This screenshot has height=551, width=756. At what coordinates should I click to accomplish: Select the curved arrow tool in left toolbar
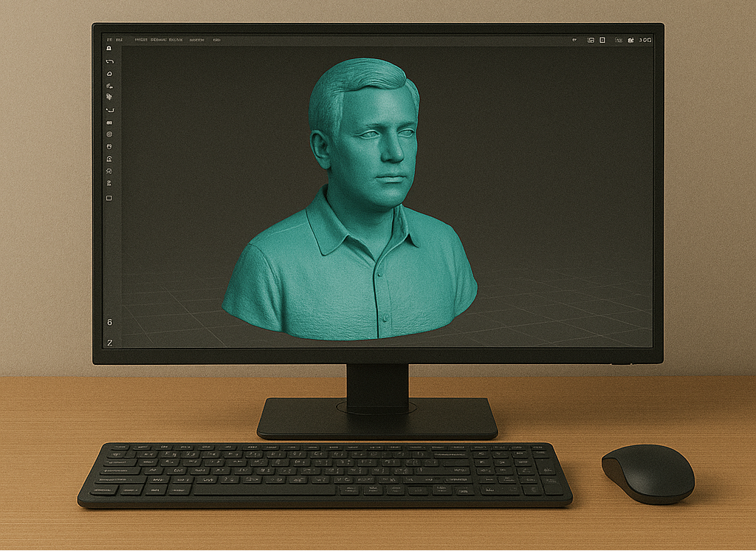[109, 61]
